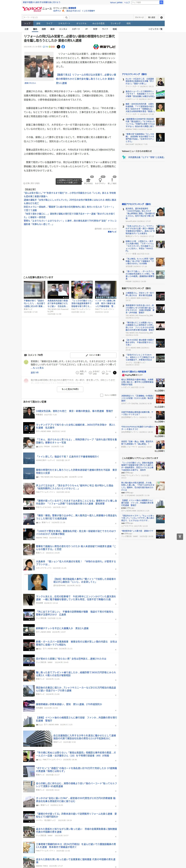186x868 pixels.
Task: Click the 共感した smiley reaction on comment
Action: click(77, 373)
